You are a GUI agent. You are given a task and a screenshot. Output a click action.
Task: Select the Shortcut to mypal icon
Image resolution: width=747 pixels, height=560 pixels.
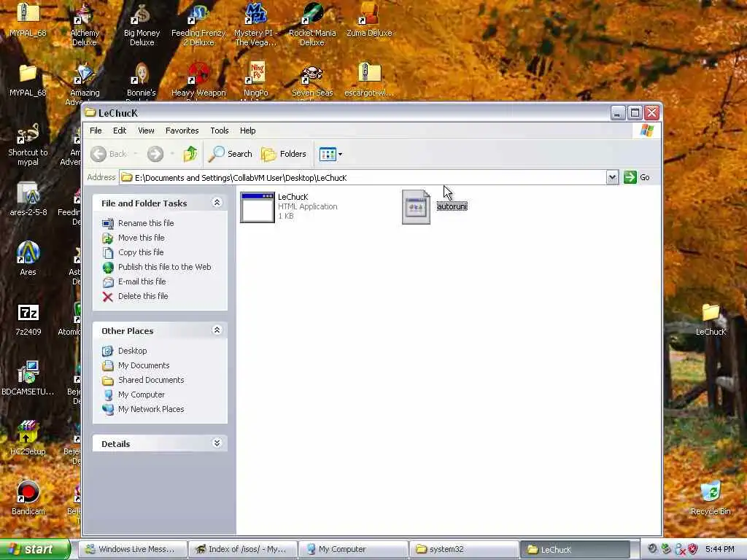28,145
